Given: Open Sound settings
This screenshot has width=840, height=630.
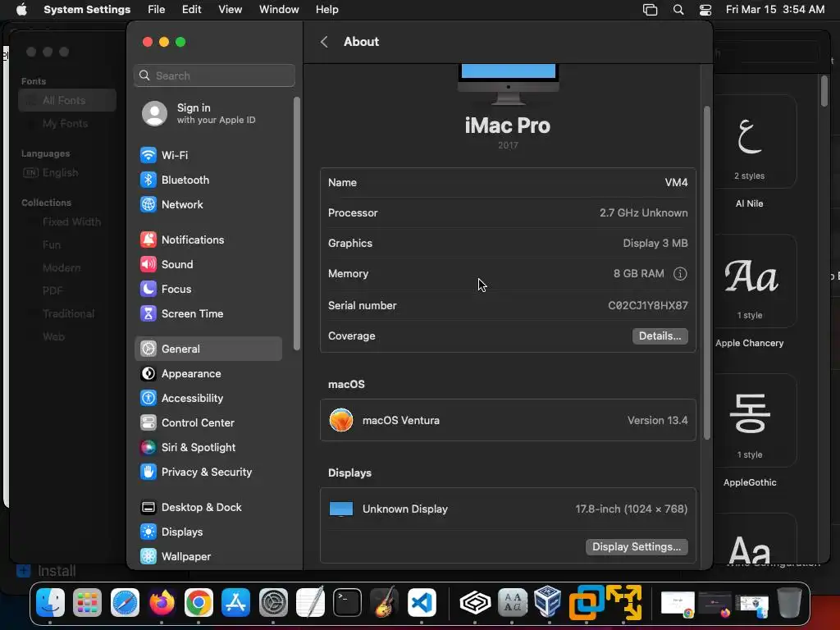Looking at the screenshot, I should [x=208, y=265].
